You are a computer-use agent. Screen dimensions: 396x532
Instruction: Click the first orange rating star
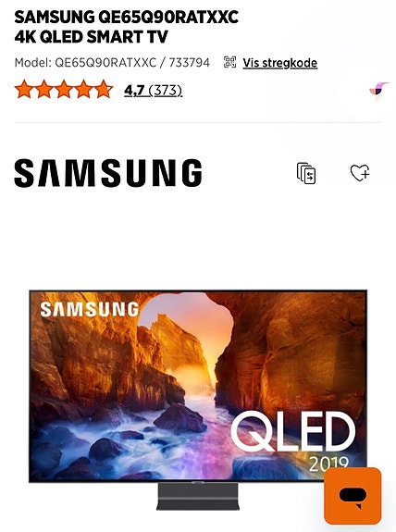pos(24,89)
